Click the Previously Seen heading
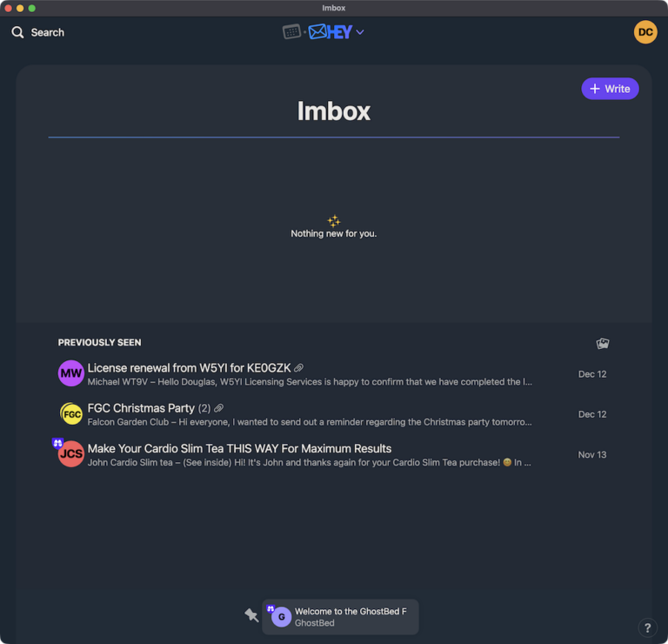668x644 pixels. [x=99, y=343]
